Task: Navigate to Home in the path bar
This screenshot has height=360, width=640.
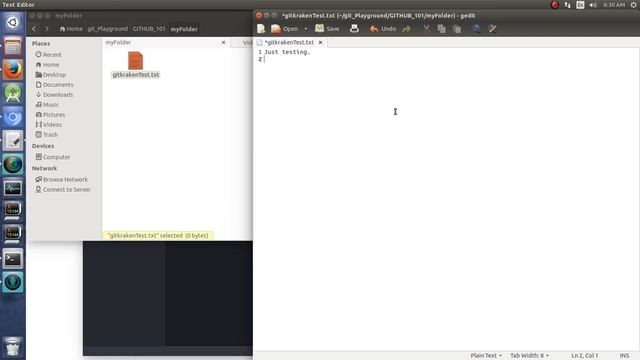Action: (x=71, y=29)
